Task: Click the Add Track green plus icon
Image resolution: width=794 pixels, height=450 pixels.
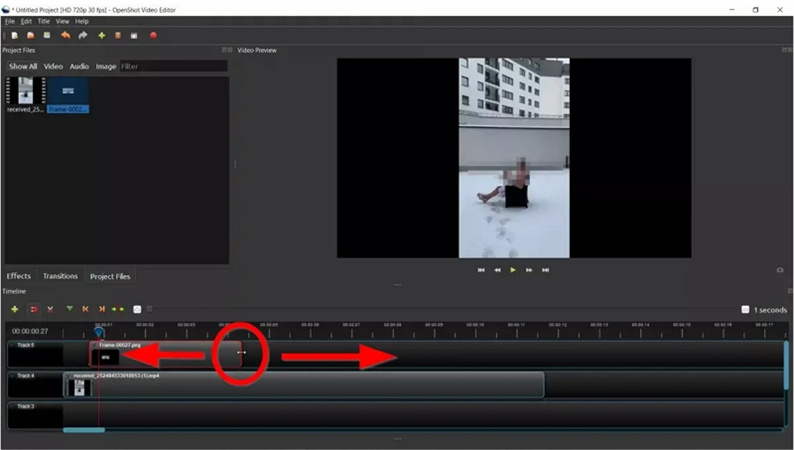Action: (14, 309)
